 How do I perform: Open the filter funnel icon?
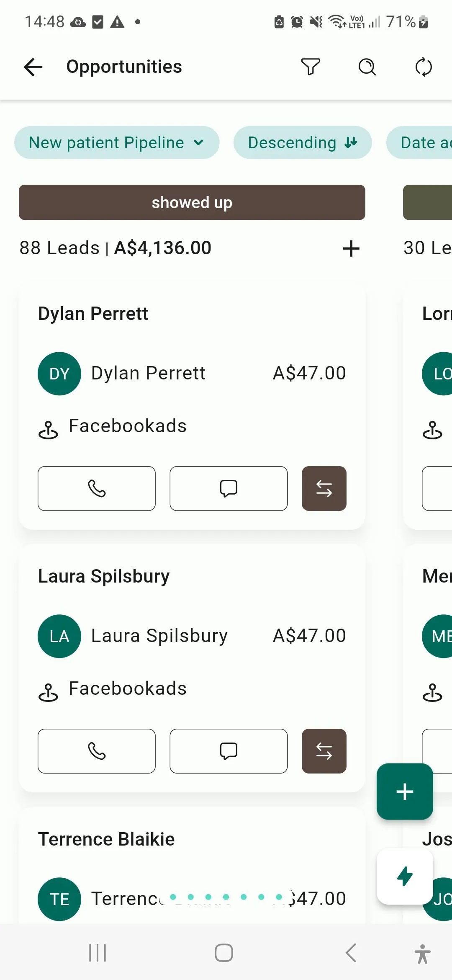click(311, 67)
